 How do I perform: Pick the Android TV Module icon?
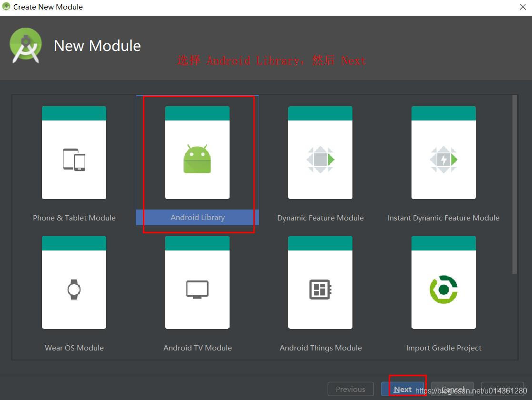[x=197, y=290]
